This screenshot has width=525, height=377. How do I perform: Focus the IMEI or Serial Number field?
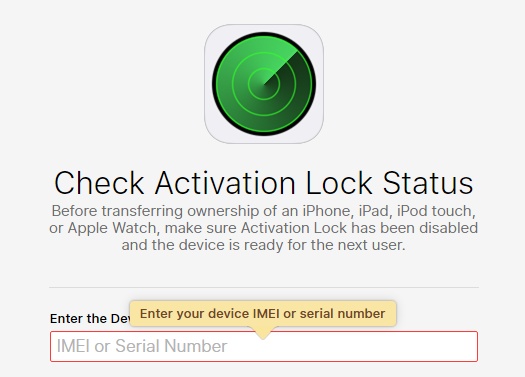264,346
